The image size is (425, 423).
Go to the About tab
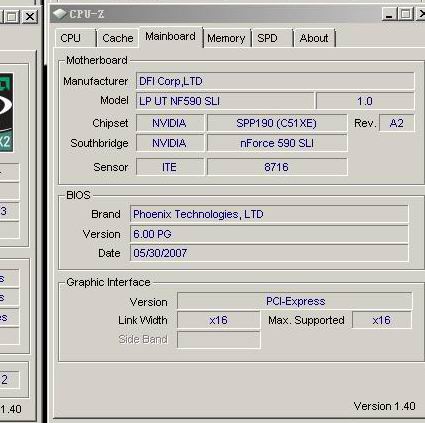click(x=314, y=38)
